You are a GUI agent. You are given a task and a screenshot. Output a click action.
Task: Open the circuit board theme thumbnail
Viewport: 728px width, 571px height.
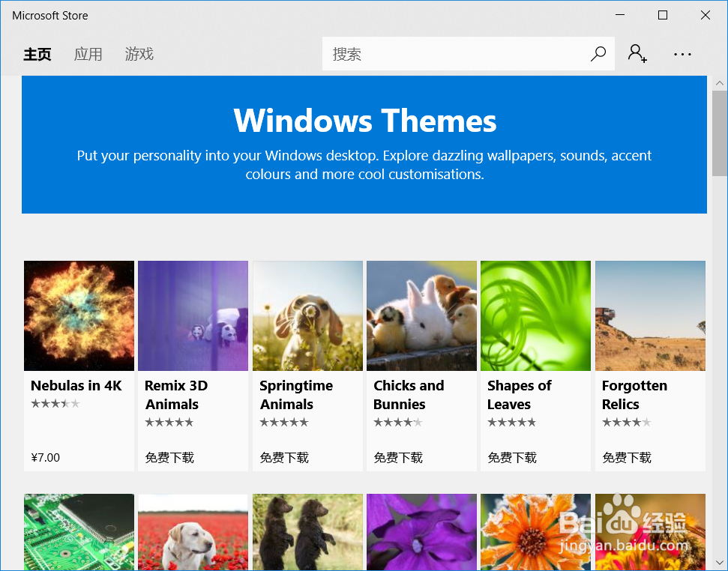click(x=79, y=532)
